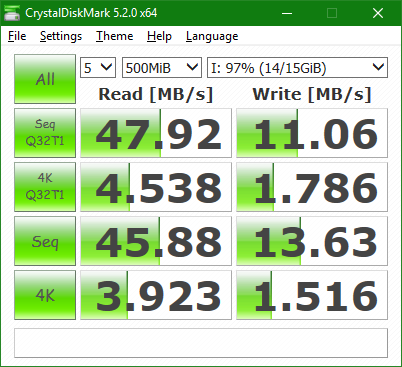This screenshot has height=367, width=402.
Task: Expand the drive selector I: 97% dropdown
Action: coord(297,68)
